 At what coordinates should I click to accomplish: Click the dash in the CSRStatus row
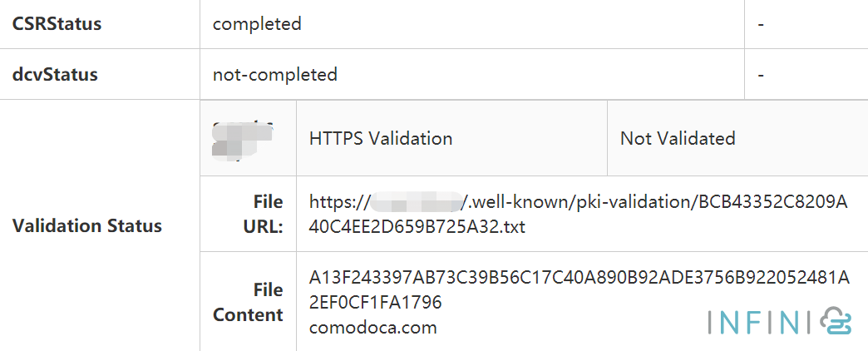click(761, 25)
